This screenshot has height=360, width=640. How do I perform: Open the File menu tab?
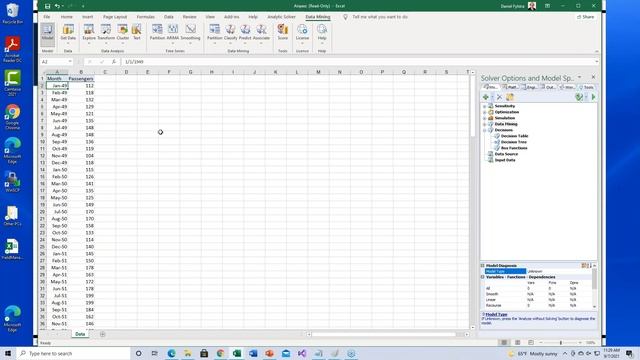tap(47, 17)
